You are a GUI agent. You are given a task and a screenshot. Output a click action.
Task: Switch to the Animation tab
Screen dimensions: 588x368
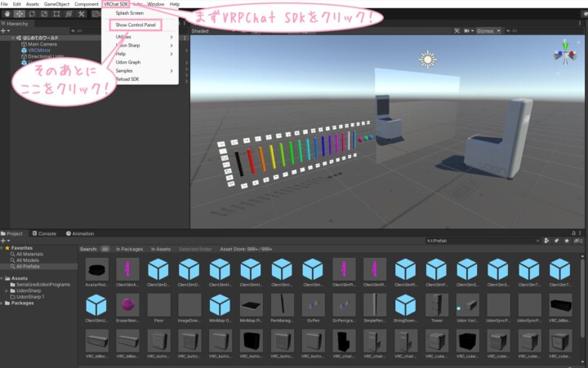coord(80,233)
